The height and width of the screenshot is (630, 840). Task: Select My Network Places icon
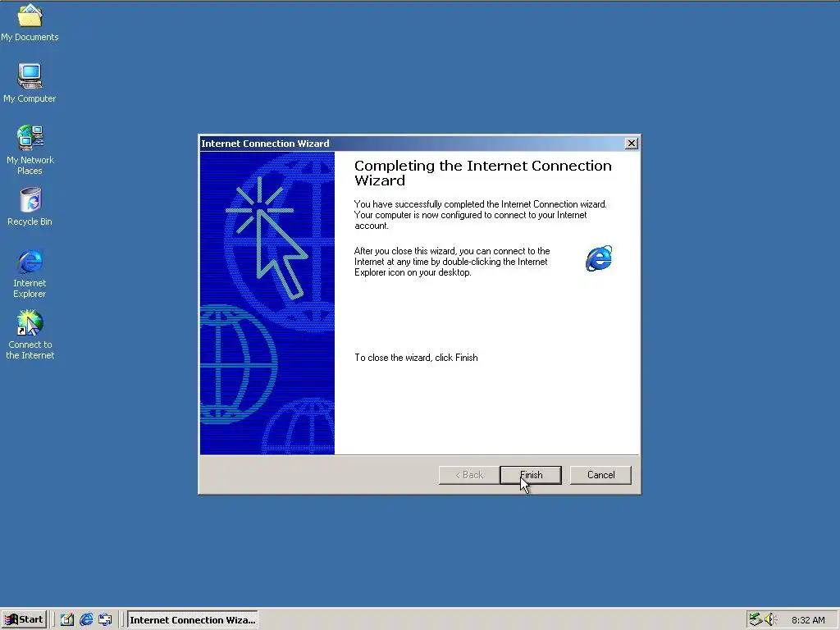pos(30,149)
